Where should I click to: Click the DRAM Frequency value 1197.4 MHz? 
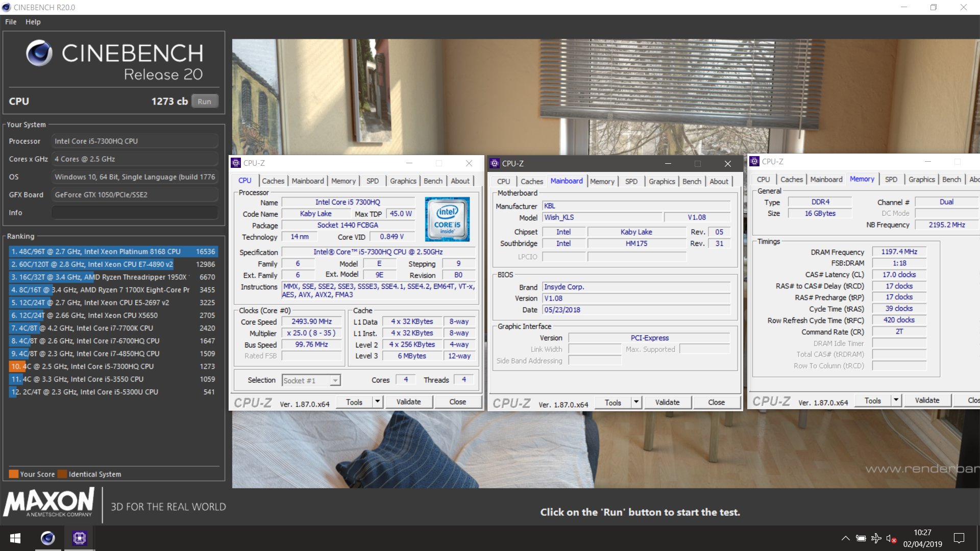click(899, 252)
